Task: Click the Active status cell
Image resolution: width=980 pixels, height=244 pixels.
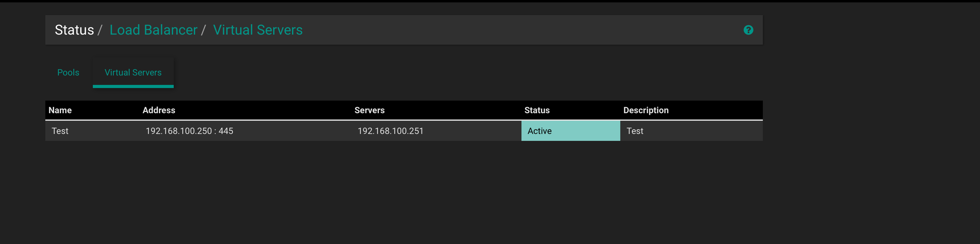Action: tap(571, 131)
